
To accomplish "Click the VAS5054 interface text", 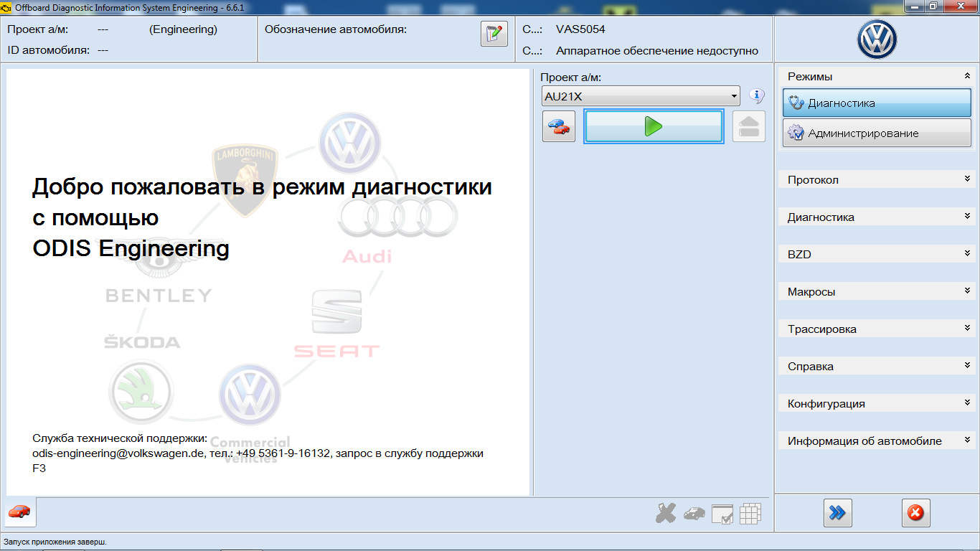I will [580, 29].
